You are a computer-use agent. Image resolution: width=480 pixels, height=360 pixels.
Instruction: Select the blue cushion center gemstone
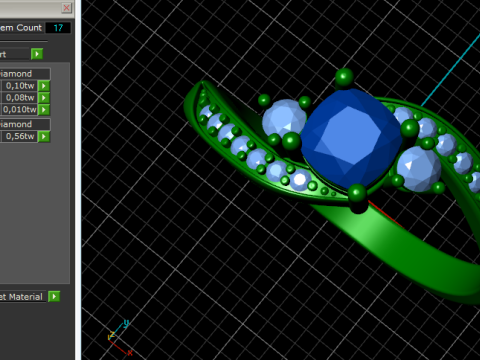[351, 138]
